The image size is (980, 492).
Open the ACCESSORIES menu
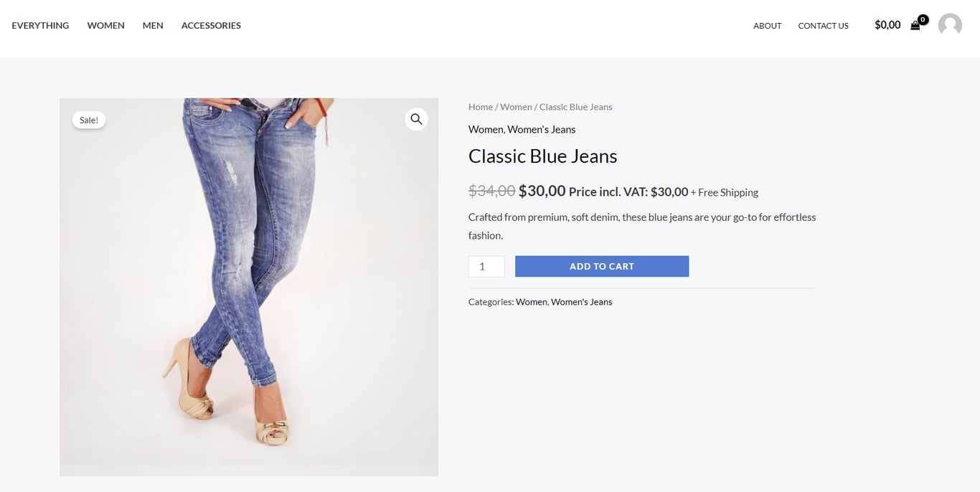point(210,25)
